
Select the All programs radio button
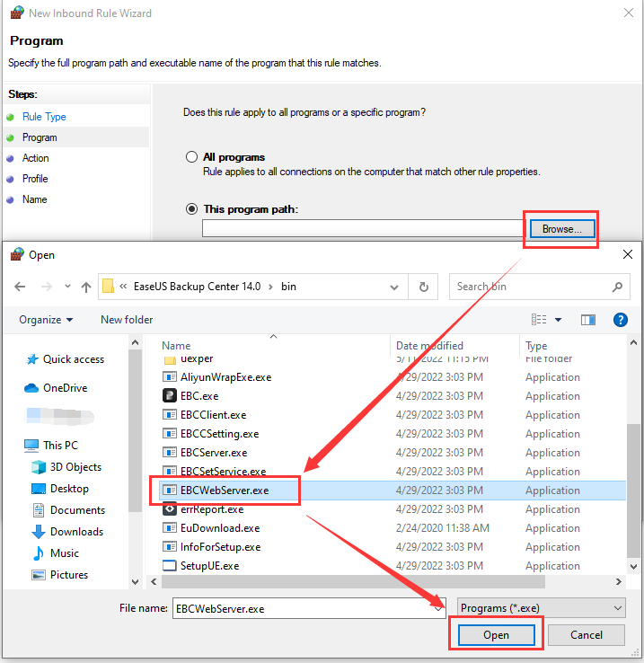[x=191, y=157]
